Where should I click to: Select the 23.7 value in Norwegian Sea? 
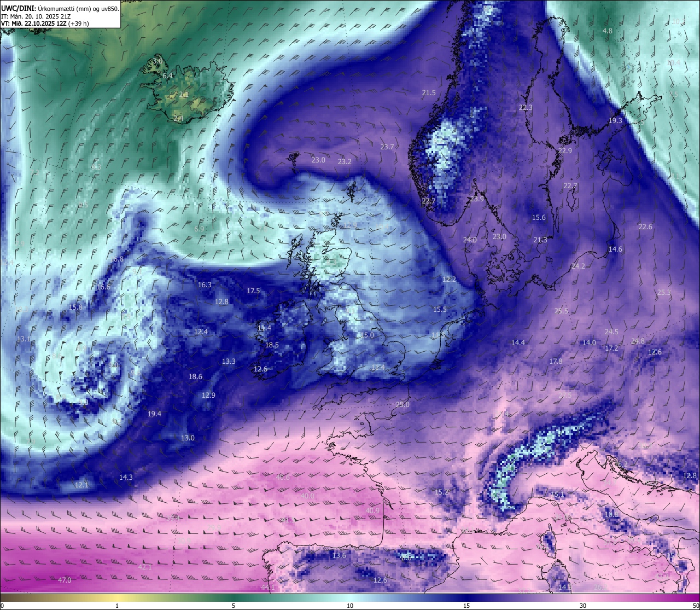click(387, 147)
